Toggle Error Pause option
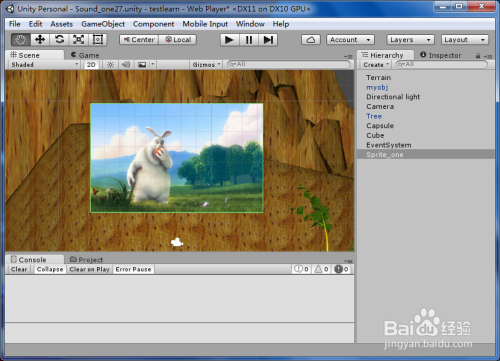This screenshot has height=361, width=500. coord(133,269)
